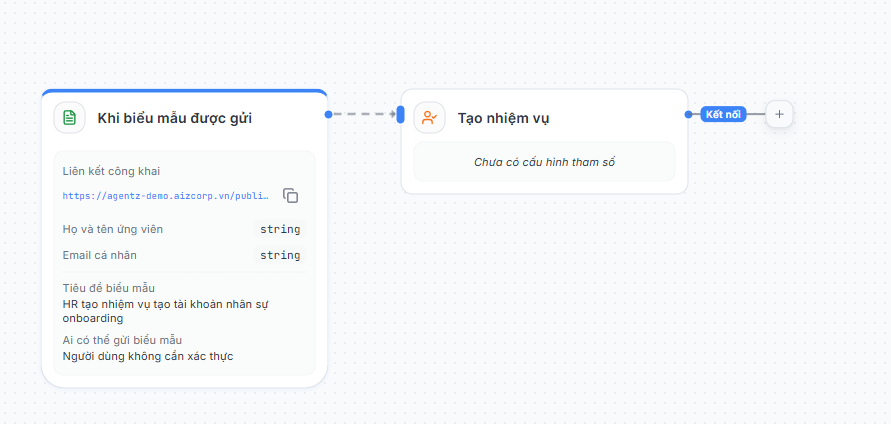Copy the public link with the copy icon
The height and width of the screenshot is (424, 891).
[x=290, y=196]
